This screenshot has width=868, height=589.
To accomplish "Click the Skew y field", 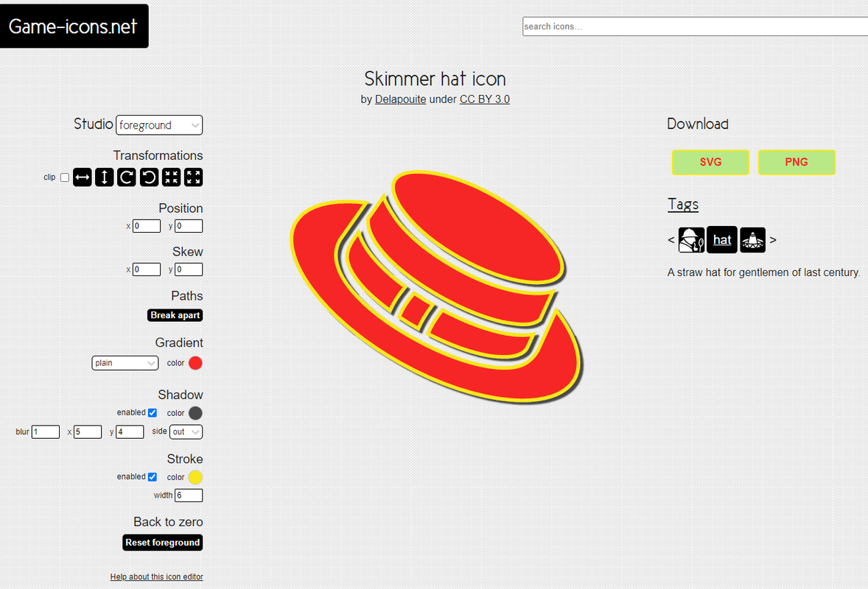I will click(x=189, y=269).
